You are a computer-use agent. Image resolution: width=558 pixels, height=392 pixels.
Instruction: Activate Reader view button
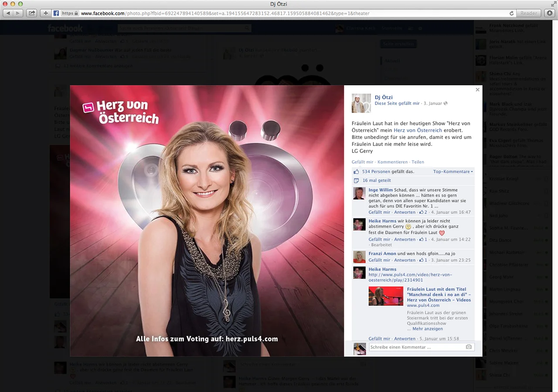click(x=529, y=13)
